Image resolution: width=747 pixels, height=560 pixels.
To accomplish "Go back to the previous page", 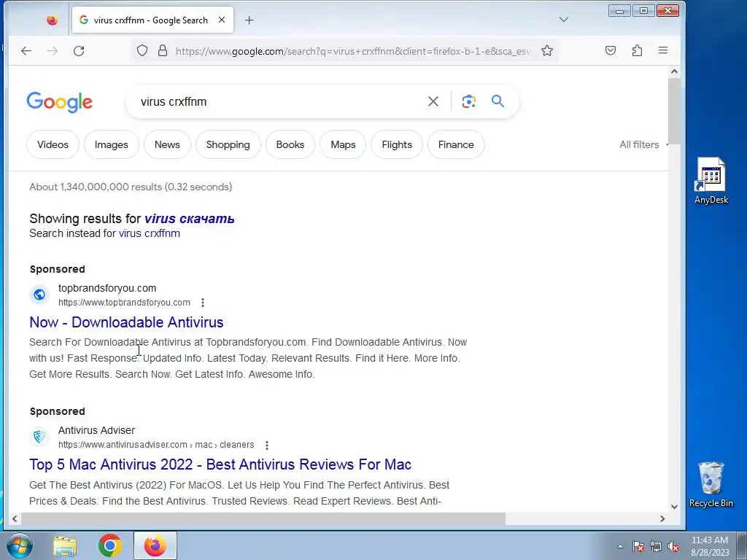I will point(26,51).
